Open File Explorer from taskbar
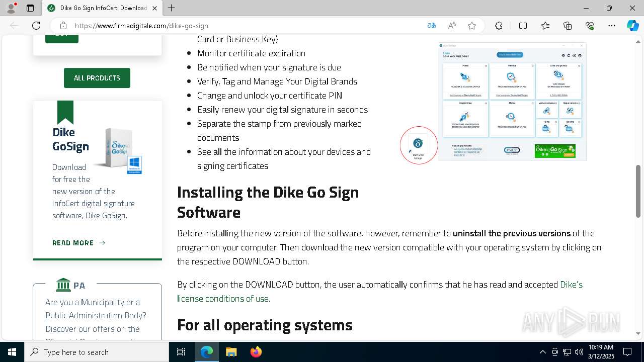Screen dimensions: 644x362 (x=231, y=352)
